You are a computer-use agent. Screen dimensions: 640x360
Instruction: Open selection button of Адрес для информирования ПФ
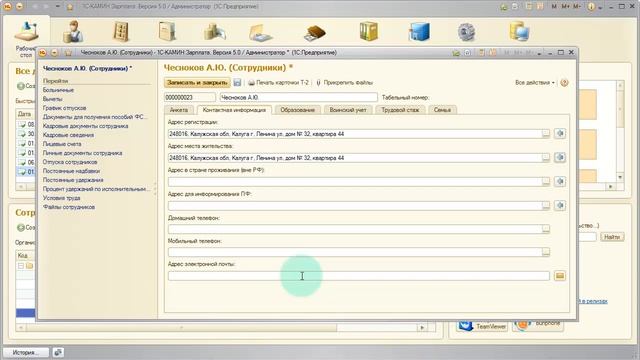546,206
